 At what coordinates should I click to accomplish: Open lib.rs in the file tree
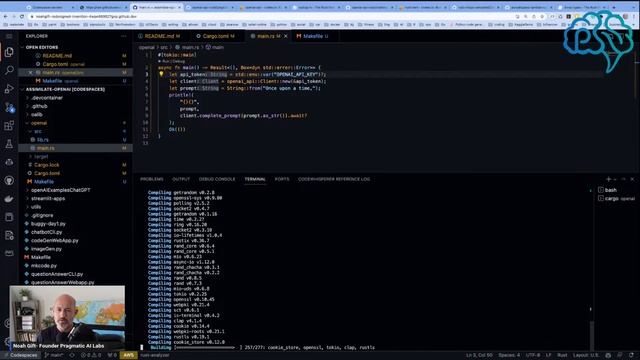[x=42, y=140]
